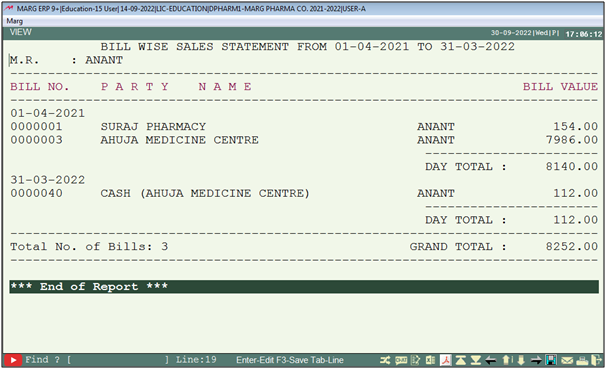Screen dimensions: 607x369
Task: Click the BILL VALUE column header
Action: 561,87
